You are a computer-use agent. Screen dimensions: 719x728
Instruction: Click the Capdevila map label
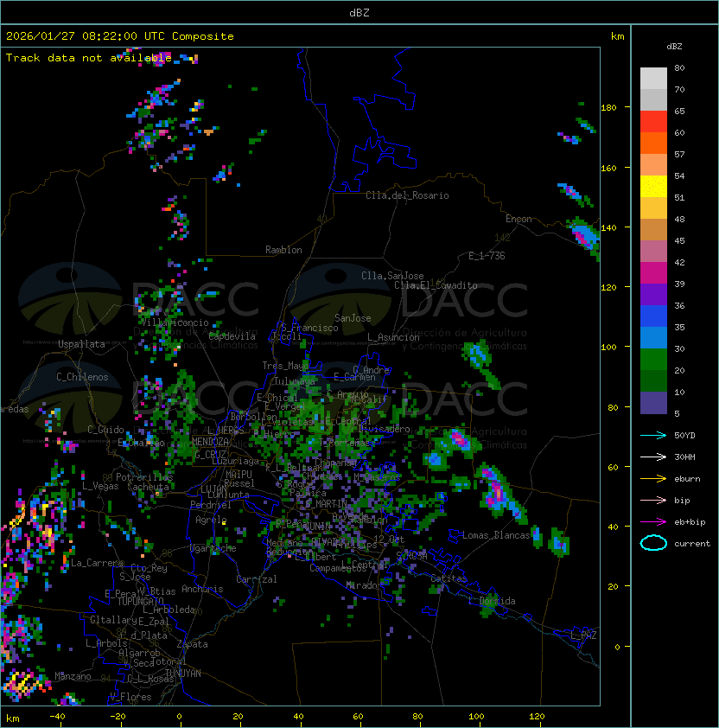232,335
